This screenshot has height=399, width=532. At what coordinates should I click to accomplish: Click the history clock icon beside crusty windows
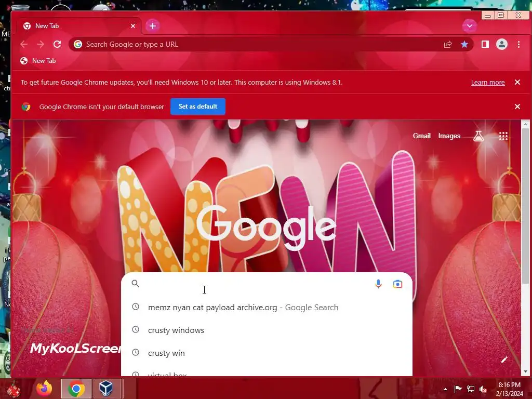point(136,329)
